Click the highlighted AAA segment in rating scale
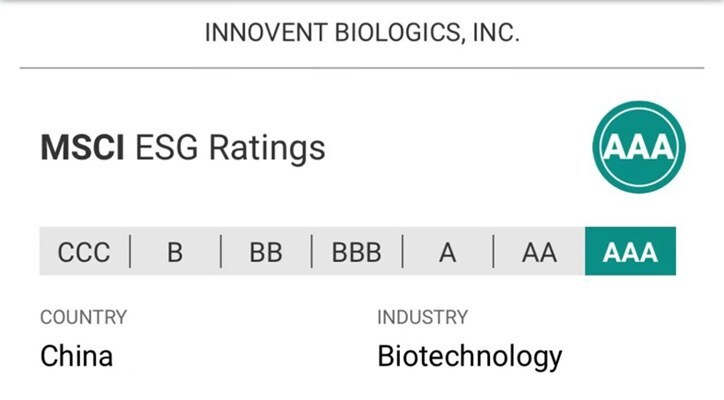 (630, 252)
